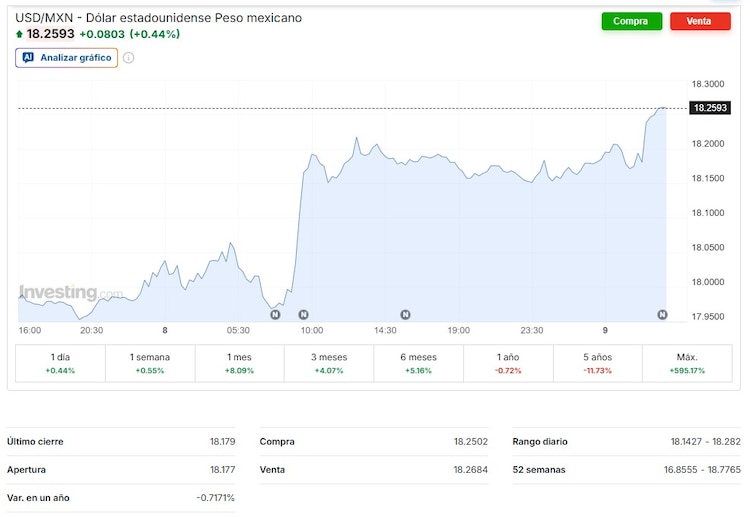Image resolution: width=750 pixels, height=517 pixels.
Task: Click the 23:30 x-axis time label
Action: point(532,330)
